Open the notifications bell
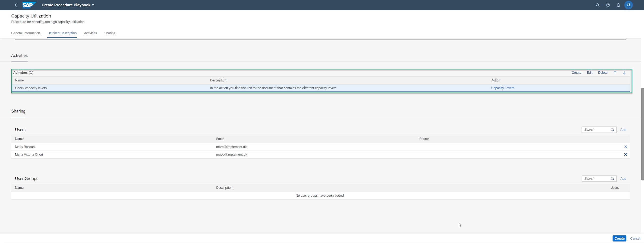Image resolution: width=644 pixels, height=243 pixels. (618, 5)
